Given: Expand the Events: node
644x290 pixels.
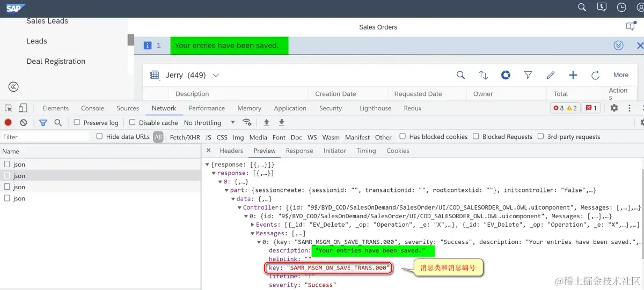Looking at the screenshot, I should pos(252,225).
